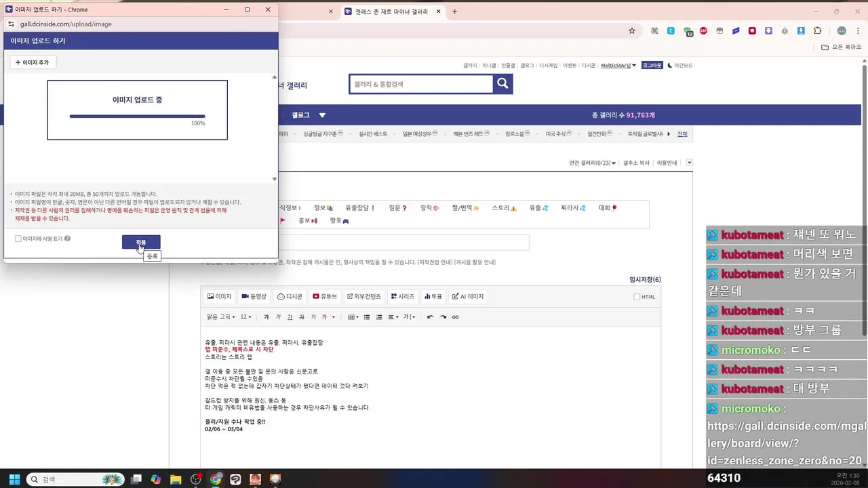Viewport: 868px width, 488px height.
Task: Open the line height dropdown
Action: (x=410, y=317)
